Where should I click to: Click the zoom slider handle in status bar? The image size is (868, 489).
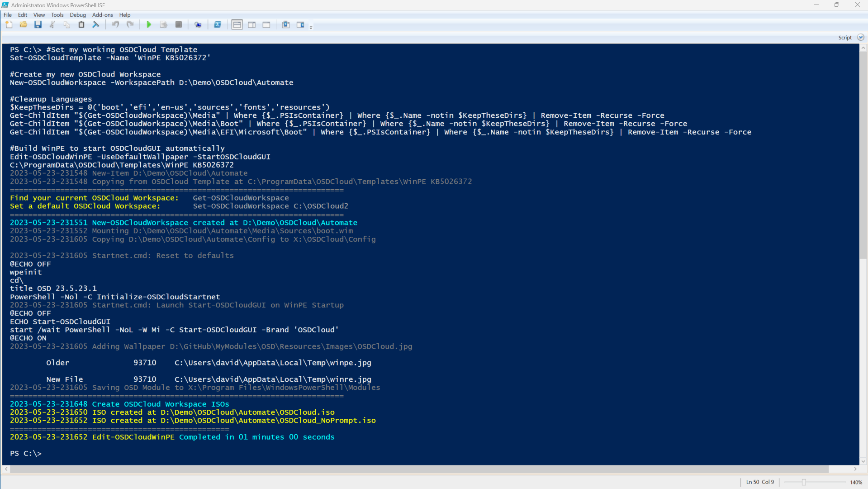(x=804, y=482)
